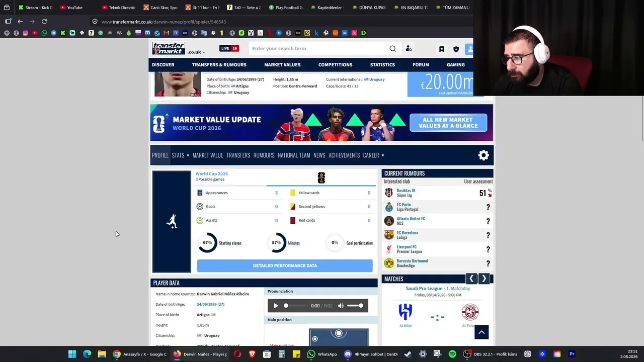Open Windows Start menu
The width and height of the screenshot is (644, 362).
[x=72, y=354]
